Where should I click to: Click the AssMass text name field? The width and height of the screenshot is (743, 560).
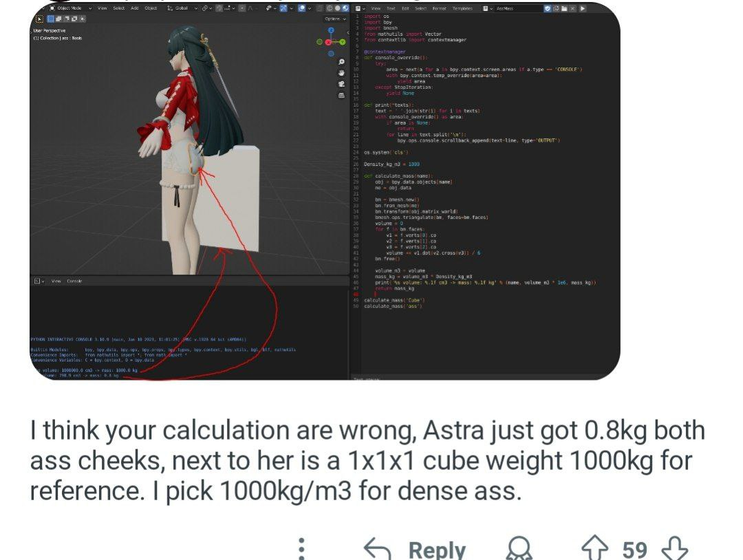click(517, 8)
